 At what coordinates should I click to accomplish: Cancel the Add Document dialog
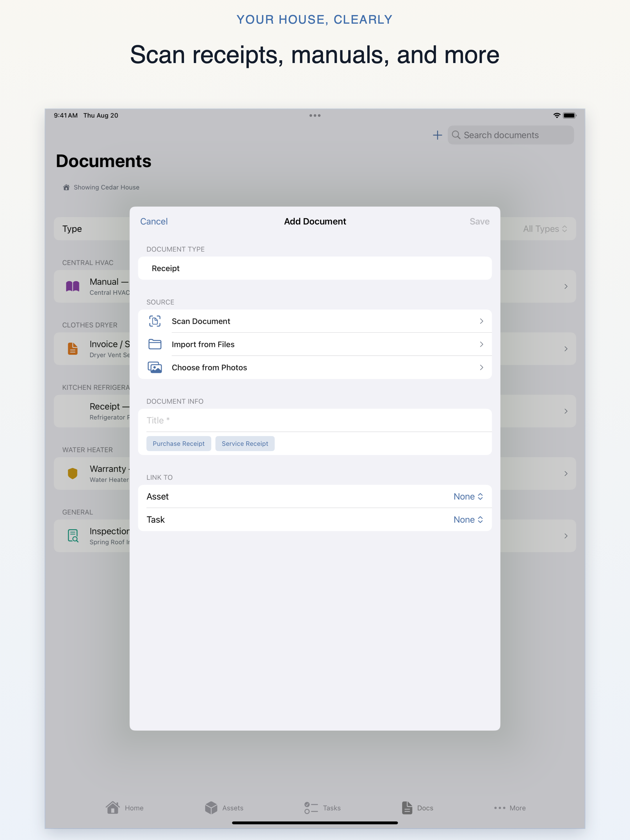[x=154, y=221]
